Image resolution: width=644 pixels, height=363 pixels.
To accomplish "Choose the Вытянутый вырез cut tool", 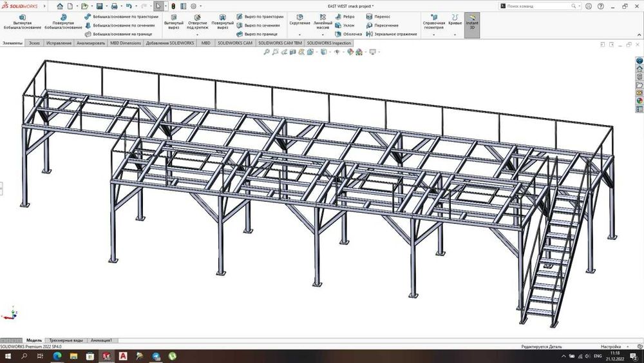I will point(173,21).
